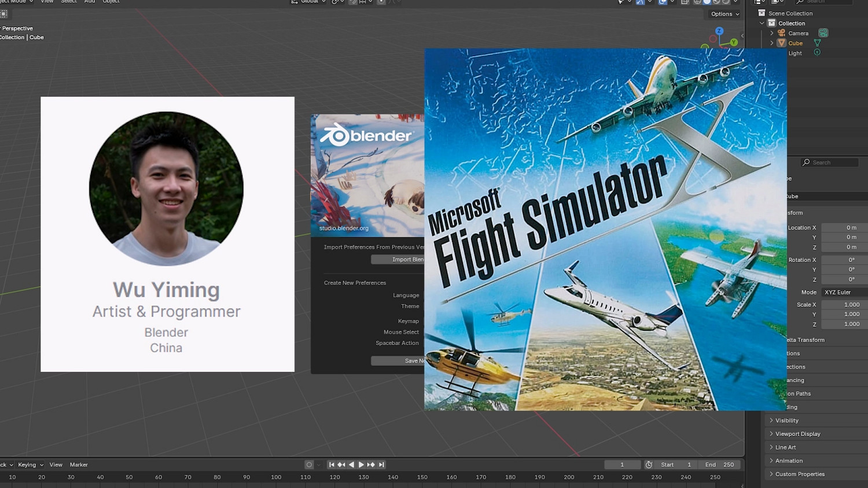
Task: Toggle the use preview range clock icon
Action: 649,465
